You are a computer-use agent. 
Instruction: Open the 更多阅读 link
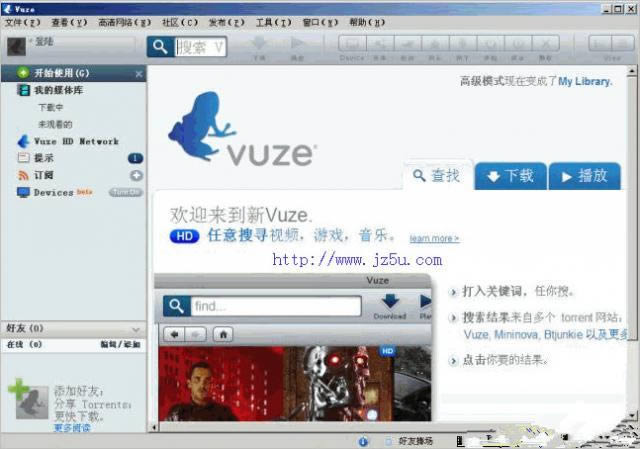click(x=72, y=427)
